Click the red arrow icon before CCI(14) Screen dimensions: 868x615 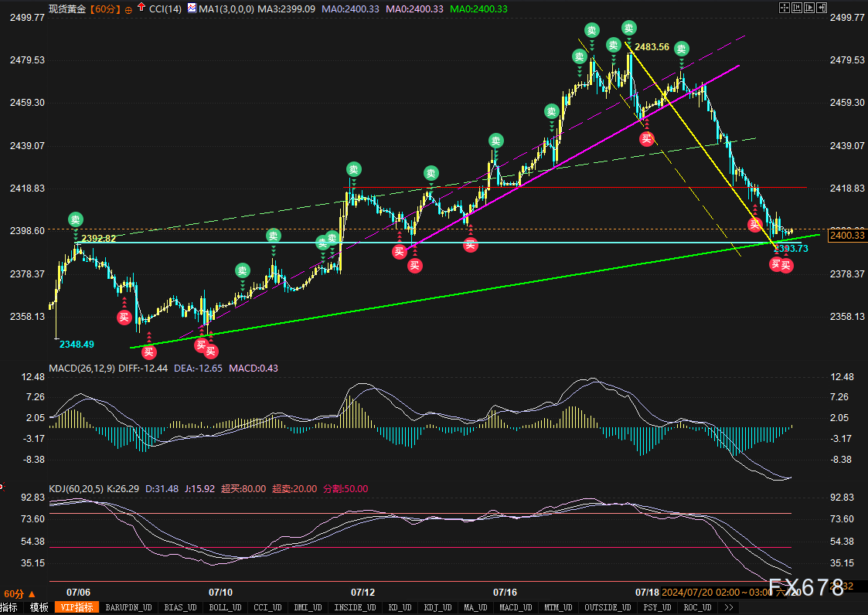pos(140,8)
